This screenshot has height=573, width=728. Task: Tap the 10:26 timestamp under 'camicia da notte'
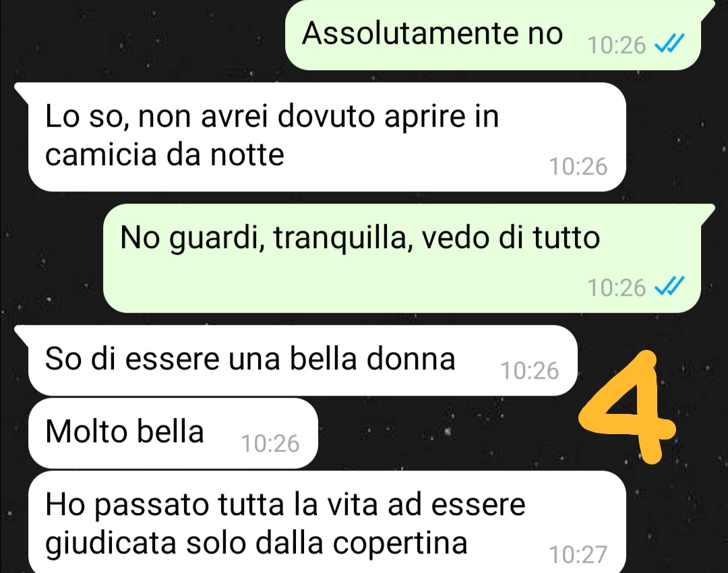[x=578, y=167]
